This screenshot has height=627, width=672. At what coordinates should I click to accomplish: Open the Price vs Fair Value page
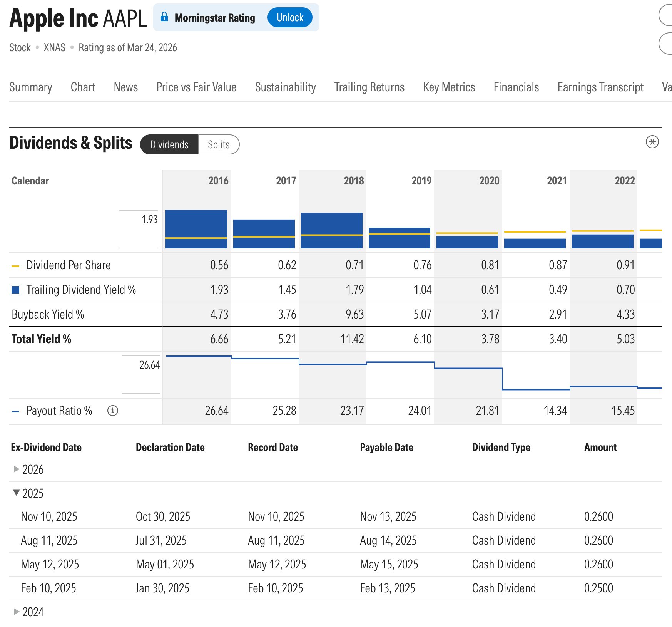pyautogui.click(x=196, y=87)
